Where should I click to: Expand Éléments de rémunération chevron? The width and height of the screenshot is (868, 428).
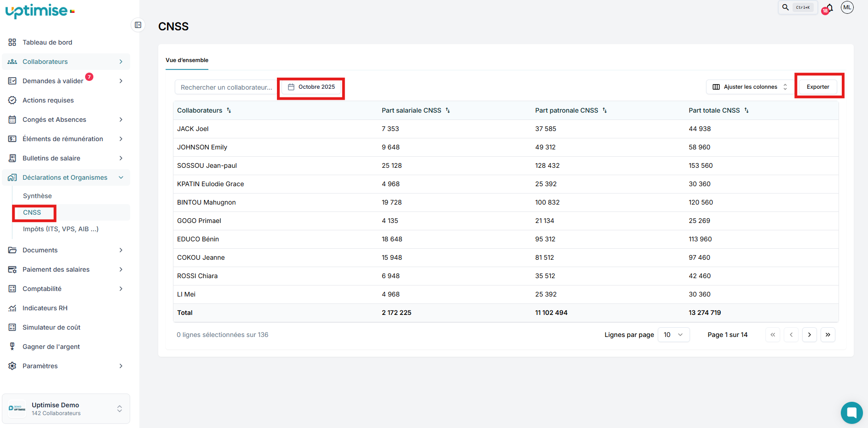[121, 139]
